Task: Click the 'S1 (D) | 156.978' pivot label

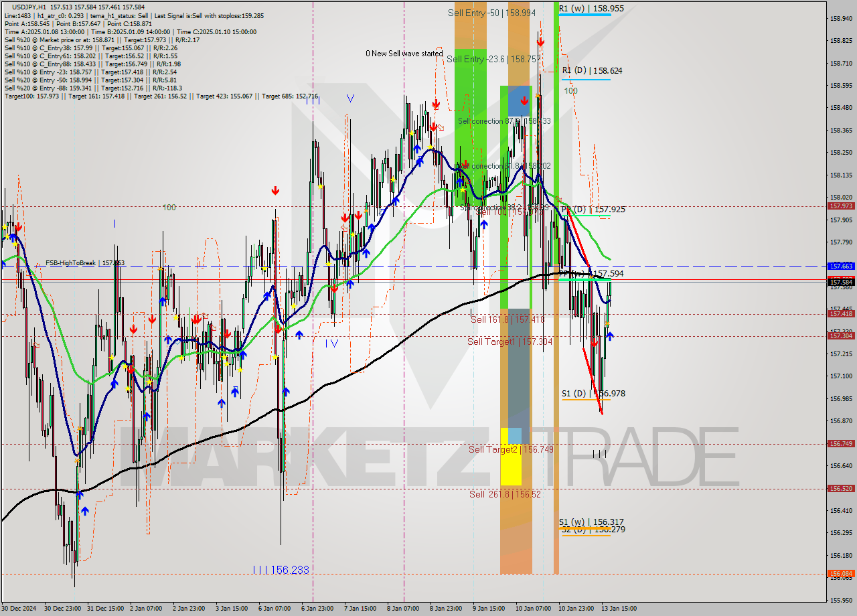Action: [593, 394]
